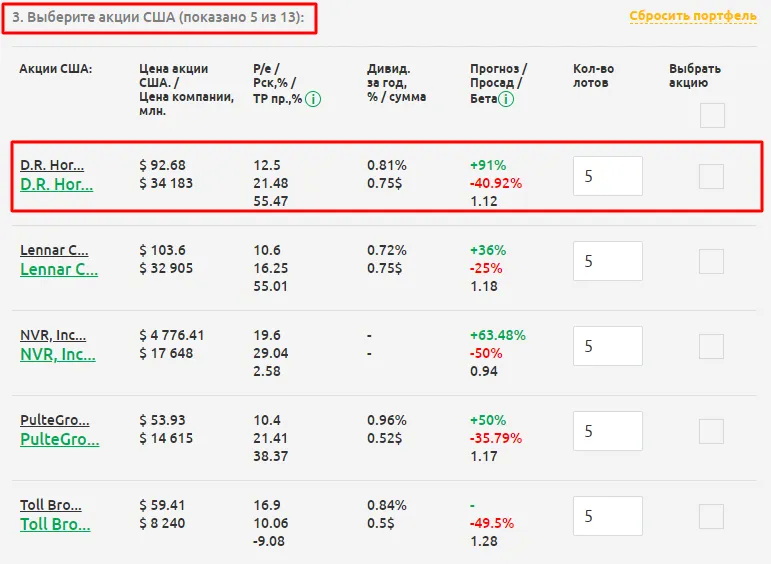Click black NVR, Inc... ticker link

coord(53,335)
